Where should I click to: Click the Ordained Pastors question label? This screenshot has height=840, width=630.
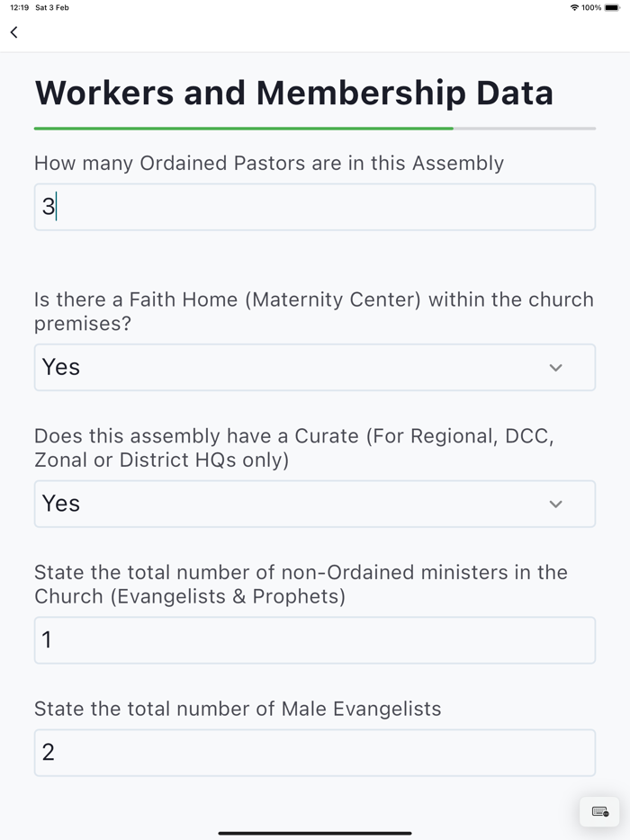coord(269,163)
